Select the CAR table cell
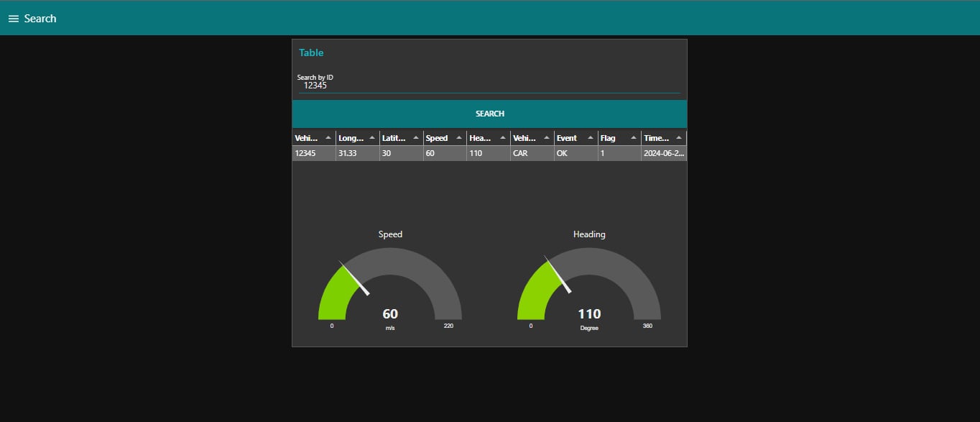 [x=532, y=153]
